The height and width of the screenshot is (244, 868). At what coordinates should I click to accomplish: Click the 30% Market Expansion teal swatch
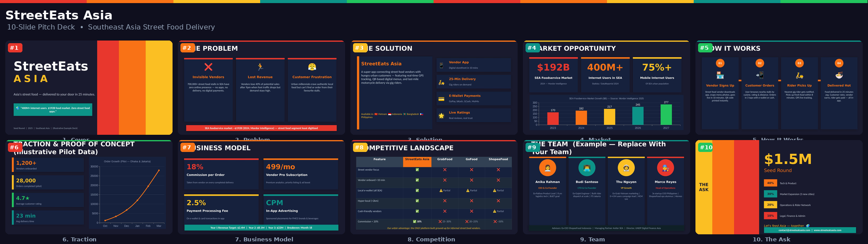click(770, 194)
